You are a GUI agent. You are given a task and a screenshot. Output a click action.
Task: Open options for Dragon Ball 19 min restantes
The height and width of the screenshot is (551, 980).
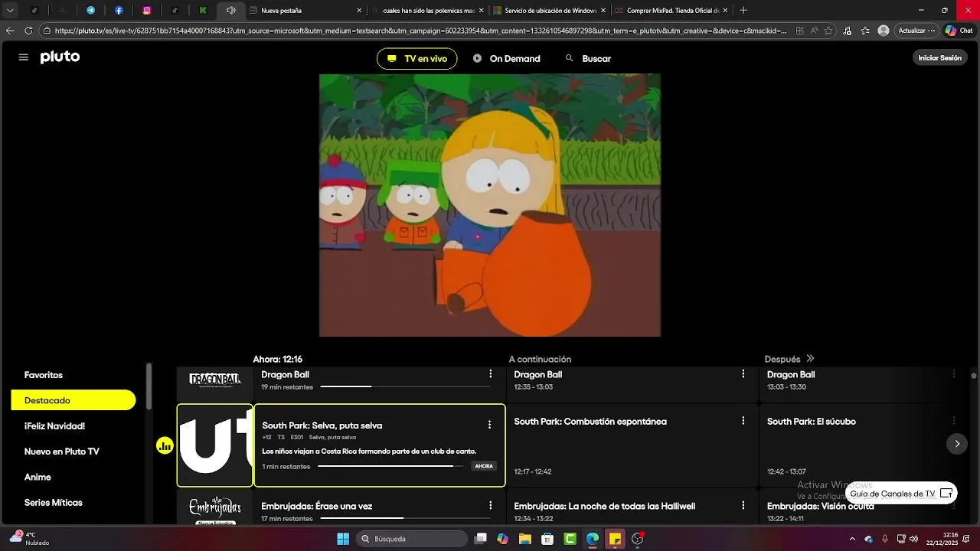pos(491,374)
